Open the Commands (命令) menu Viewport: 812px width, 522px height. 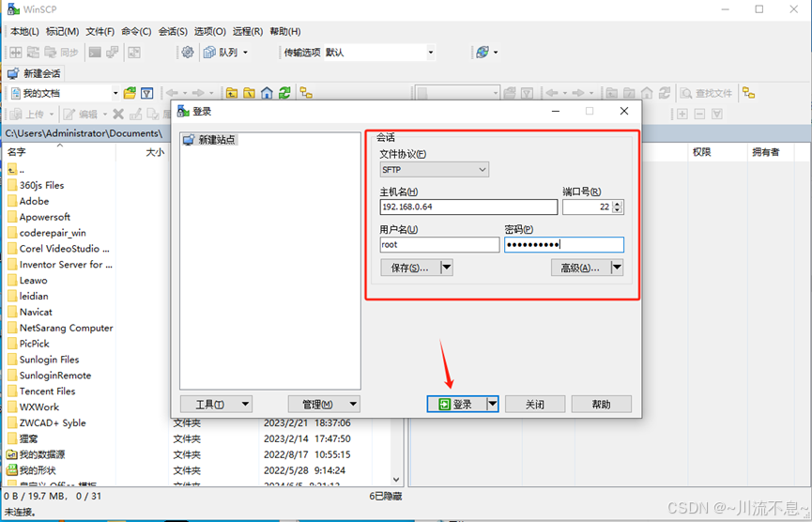click(136, 32)
